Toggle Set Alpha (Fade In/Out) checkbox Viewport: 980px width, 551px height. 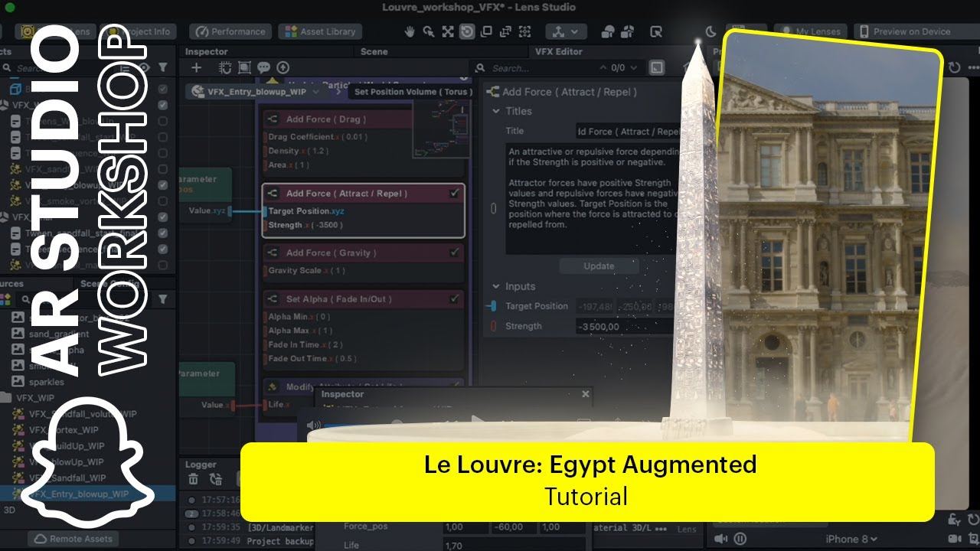click(455, 299)
